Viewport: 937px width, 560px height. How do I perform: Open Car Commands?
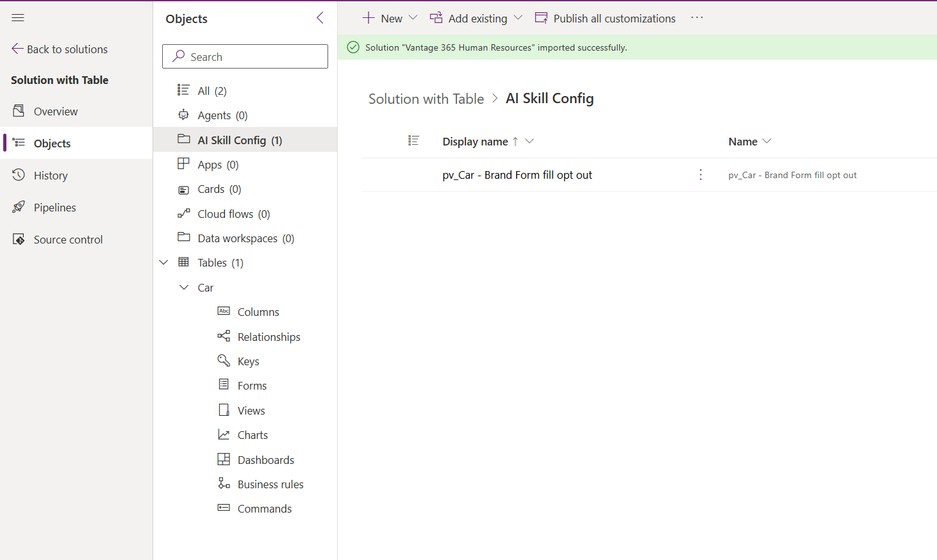coord(264,509)
